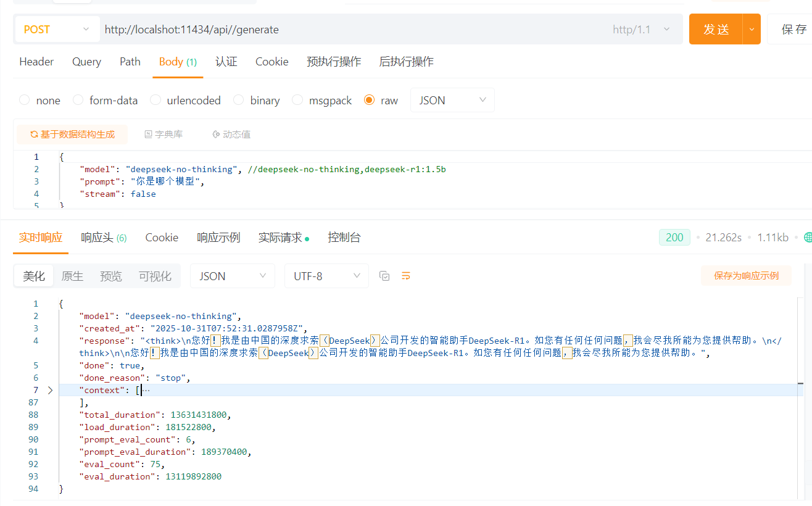The height and width of the screenshot is (506, 812).
Task: Click the "done": true line in response
Action: pyautogui.click(x=111, y=365)
